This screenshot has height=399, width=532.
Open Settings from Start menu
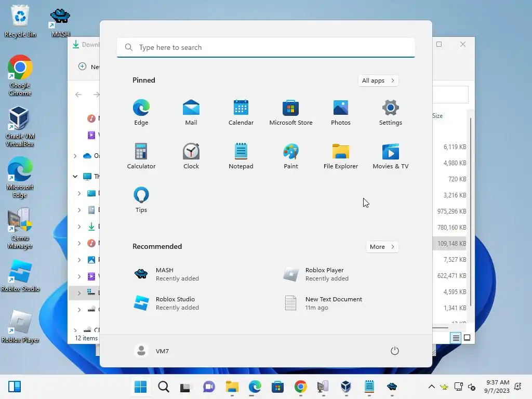[x=391, y=113]
